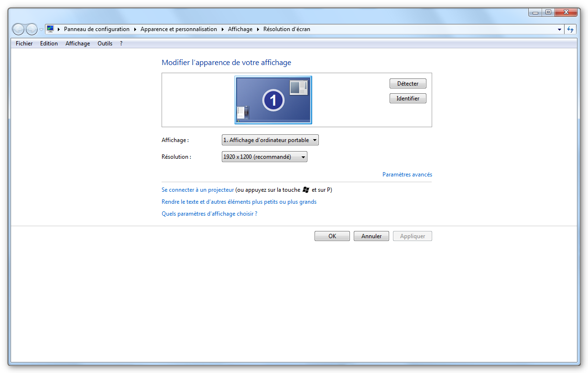The width and height of the screenshot is (588, 373).
Task: Cancel changes with the Annuler button
Action: coord(371,236)
